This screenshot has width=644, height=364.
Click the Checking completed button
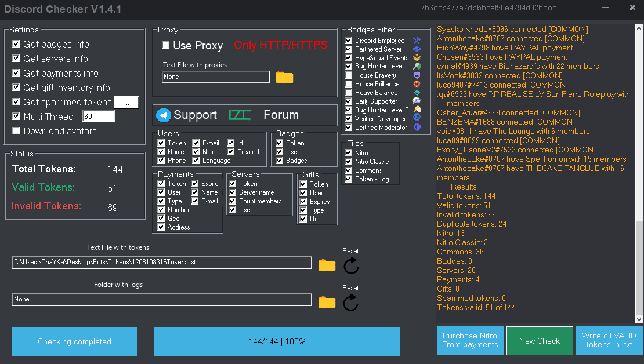(x=74, y=341)
